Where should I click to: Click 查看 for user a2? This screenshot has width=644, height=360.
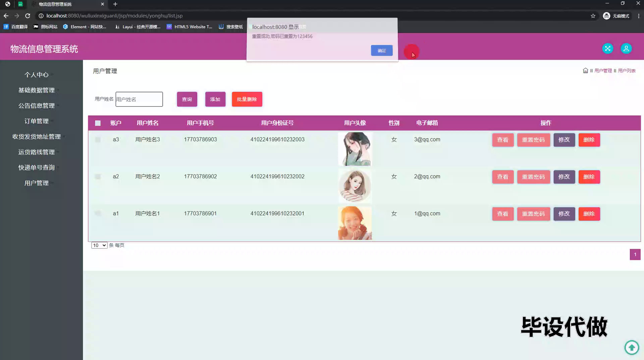[503, 177]
